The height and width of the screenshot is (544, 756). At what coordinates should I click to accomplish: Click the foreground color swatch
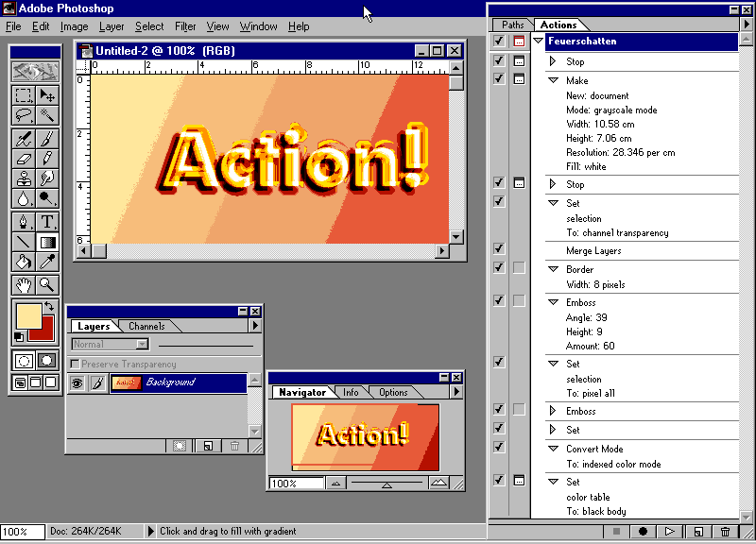[28, 315]
